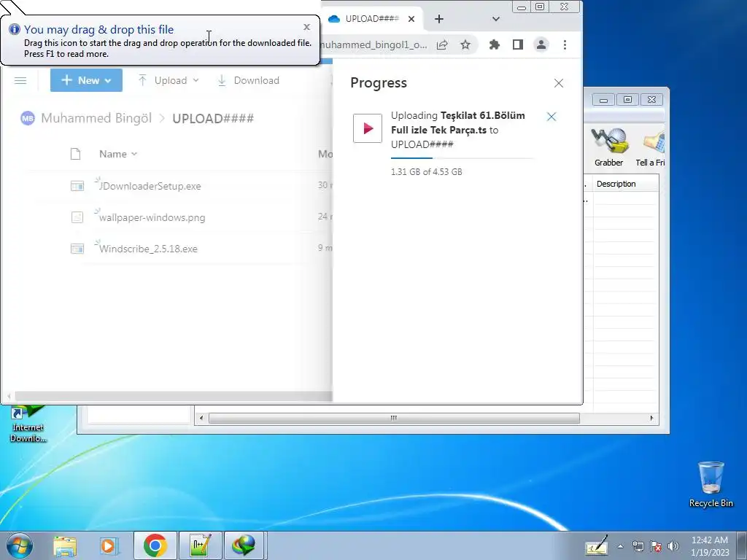Viewport: 747px width, 560px height.
Task: Close the Progress panel
Action: [558, 83]
